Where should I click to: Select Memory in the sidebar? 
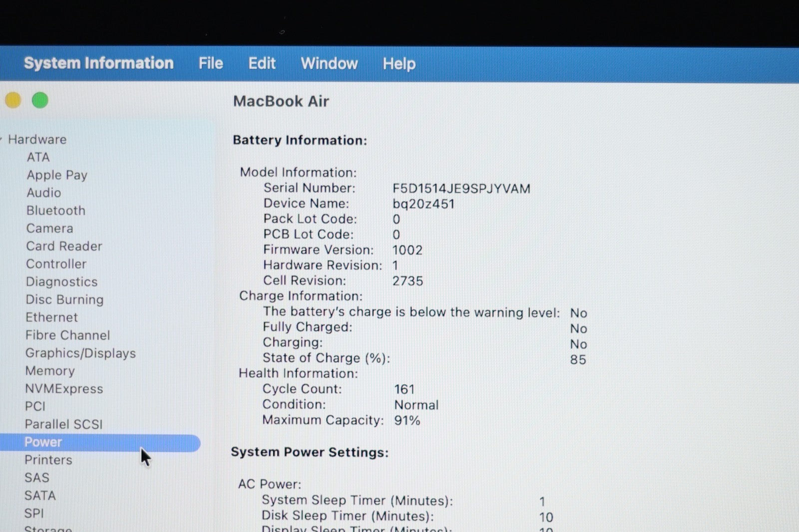(50, 371)
